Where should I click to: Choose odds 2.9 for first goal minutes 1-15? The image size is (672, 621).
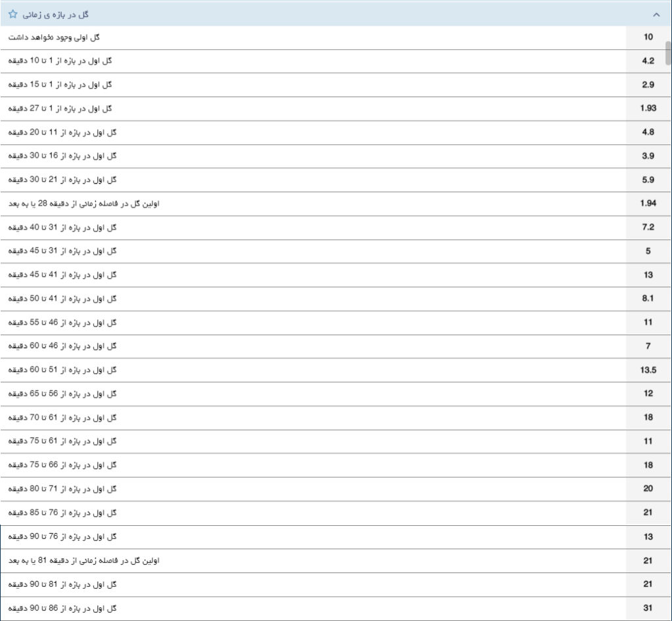coord(648,85)
